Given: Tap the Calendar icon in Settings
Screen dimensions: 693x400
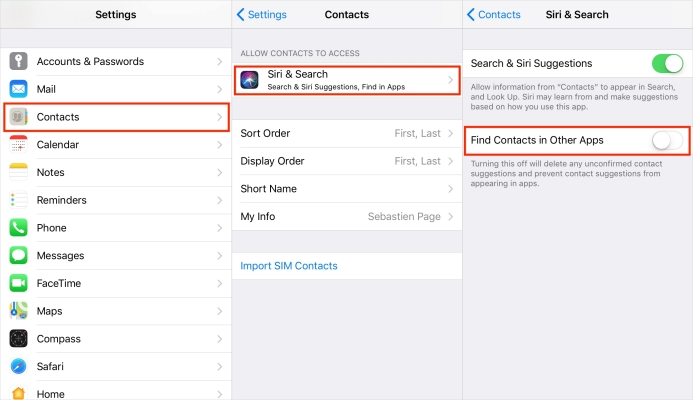Looking at the screenshot, I should tap(19, 145).
